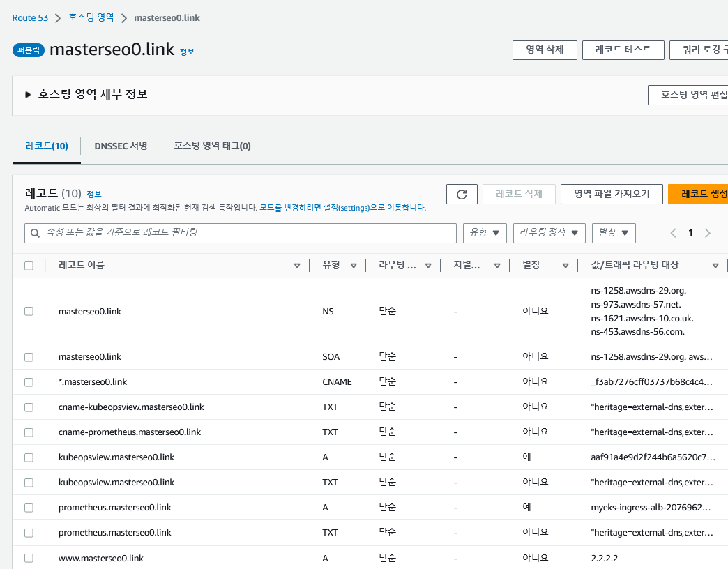728x569 pixels.
Task: Check the prometheus A record checkbox
Action: click(29, 507)
